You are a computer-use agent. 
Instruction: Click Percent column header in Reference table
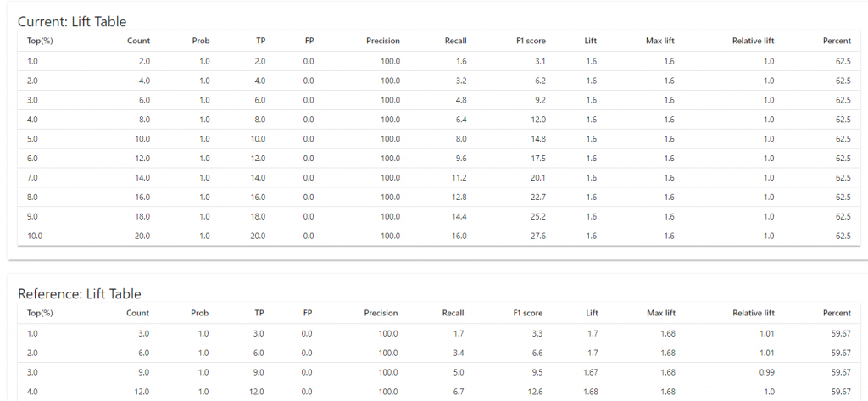pos(837,313)
